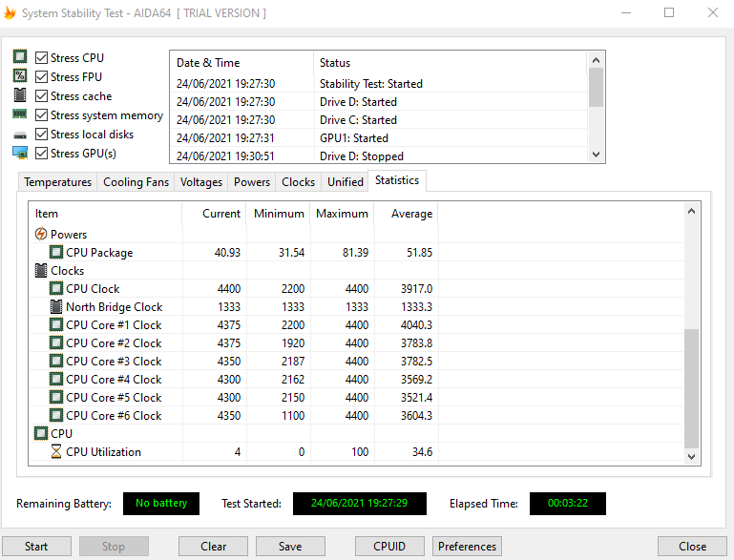Open the Unified tab
Image resolution: width=734 pixels, height=560 pixels.
346,182
